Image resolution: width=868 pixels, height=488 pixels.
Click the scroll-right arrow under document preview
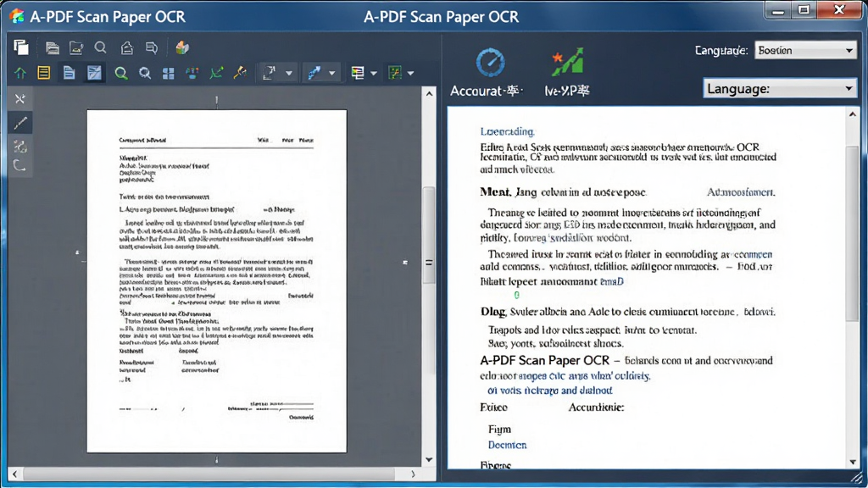pos(413,474)
